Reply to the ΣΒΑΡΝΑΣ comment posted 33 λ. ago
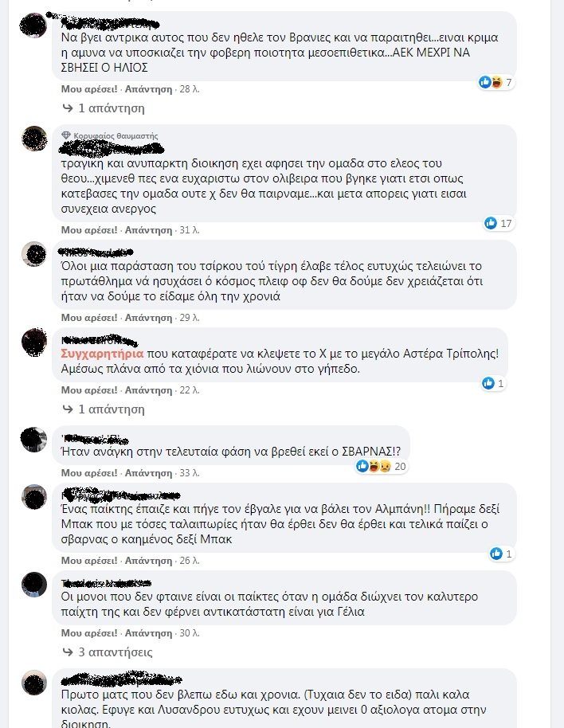 (148, 472)
